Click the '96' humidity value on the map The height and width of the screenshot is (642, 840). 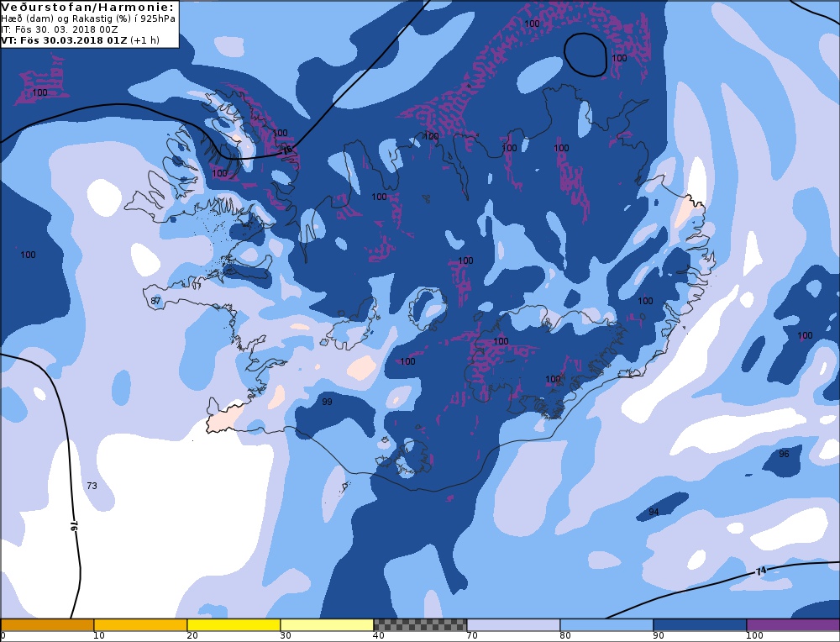click(x=784, y=454)
